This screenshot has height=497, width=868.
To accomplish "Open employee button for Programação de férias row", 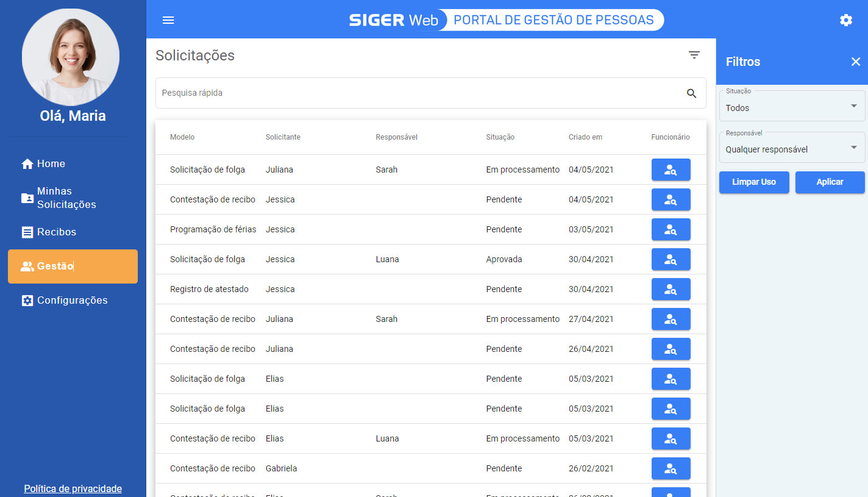I will (671, 229).
